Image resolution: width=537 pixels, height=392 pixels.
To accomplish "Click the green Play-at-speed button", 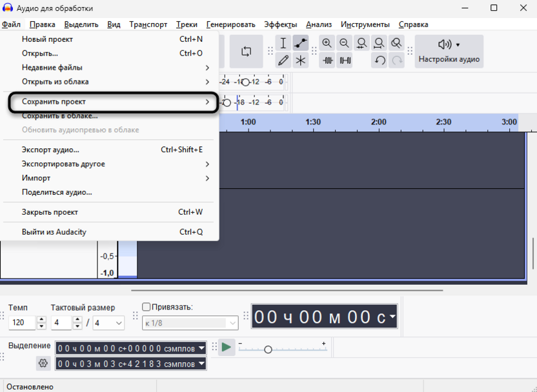I will (x=227, y=348).
